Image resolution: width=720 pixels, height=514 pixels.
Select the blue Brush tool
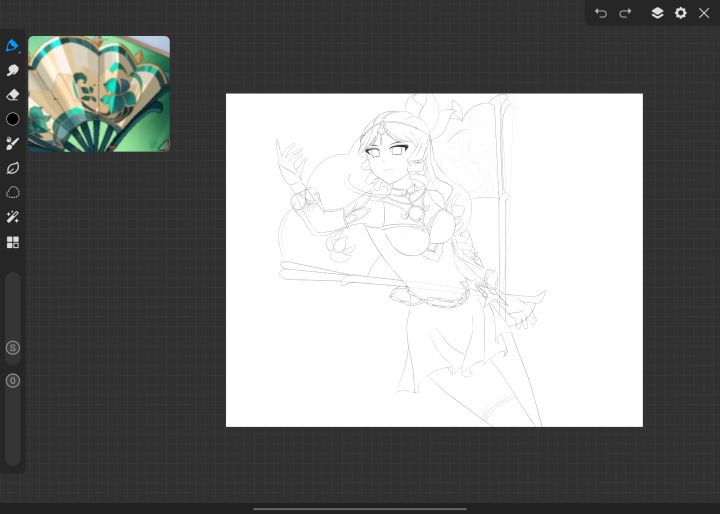coord(12,45)
